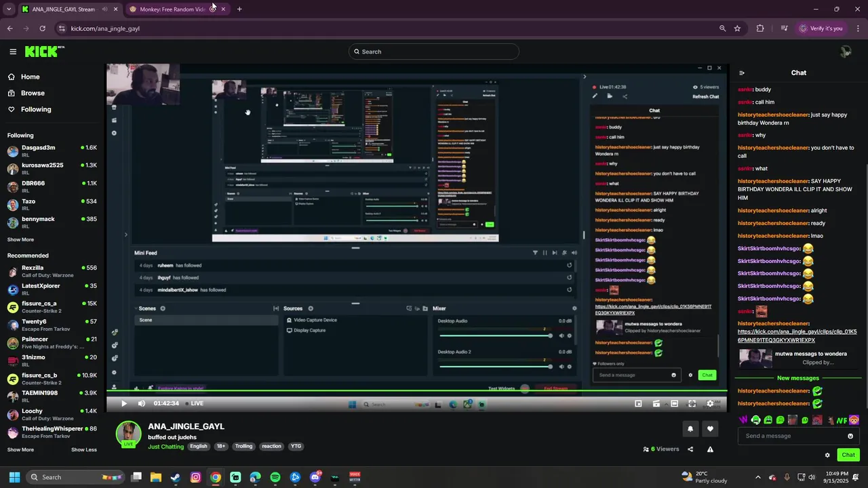Jump to New messages in chat

coord(798,378)
